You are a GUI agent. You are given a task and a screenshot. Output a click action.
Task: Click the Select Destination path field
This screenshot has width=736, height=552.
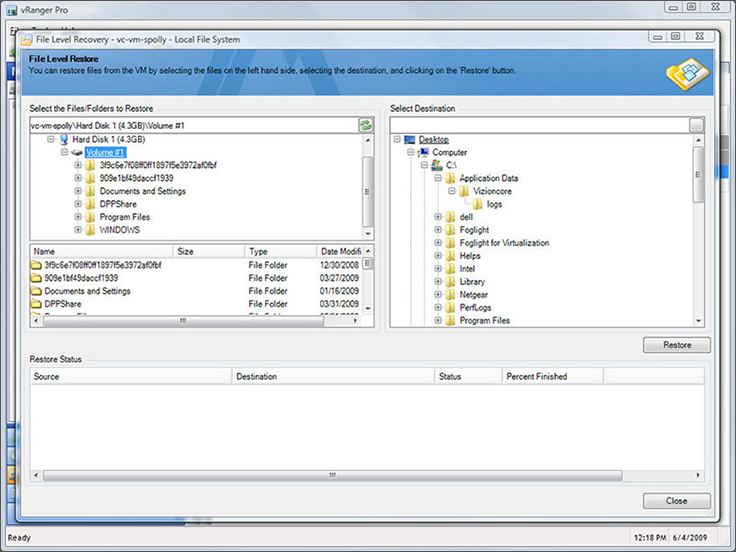[539, 125]
